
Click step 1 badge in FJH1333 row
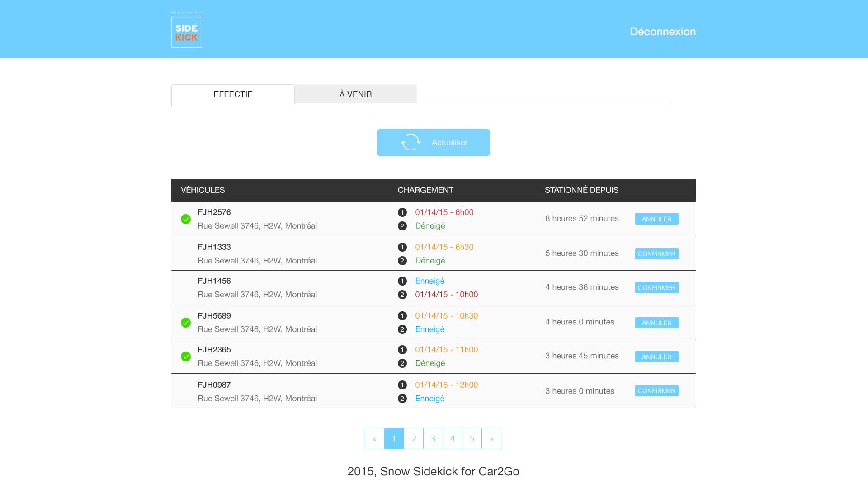402,247
